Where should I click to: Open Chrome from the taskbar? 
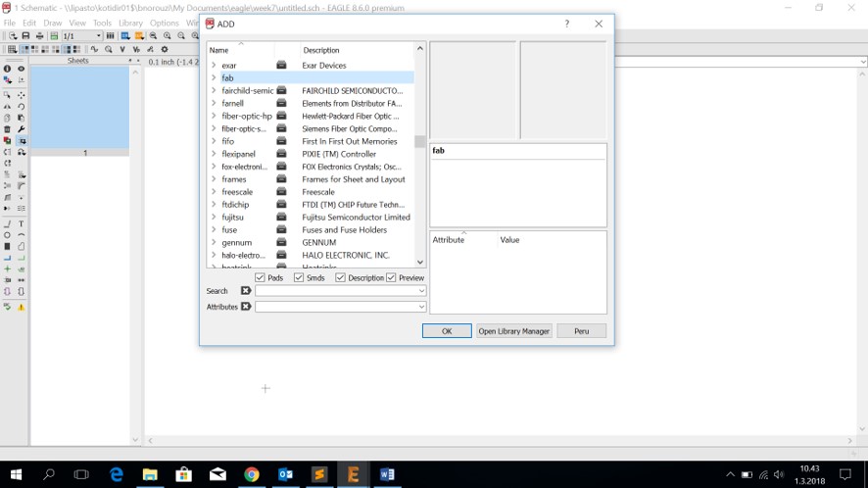[252, 474]
